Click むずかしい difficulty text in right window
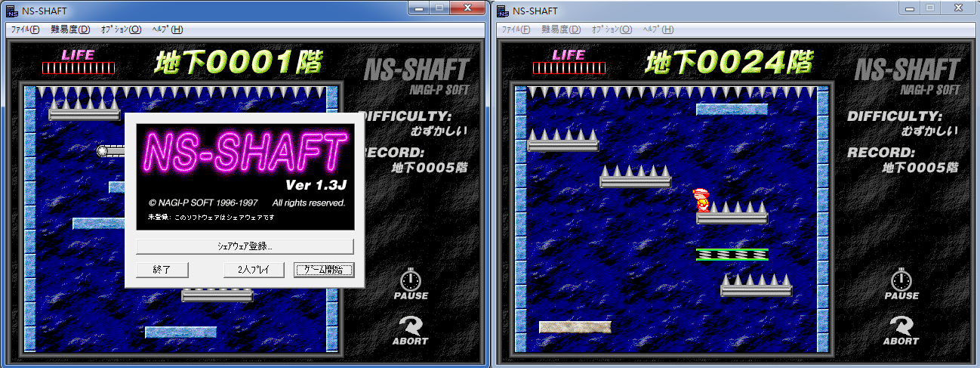 click(930, 131)
